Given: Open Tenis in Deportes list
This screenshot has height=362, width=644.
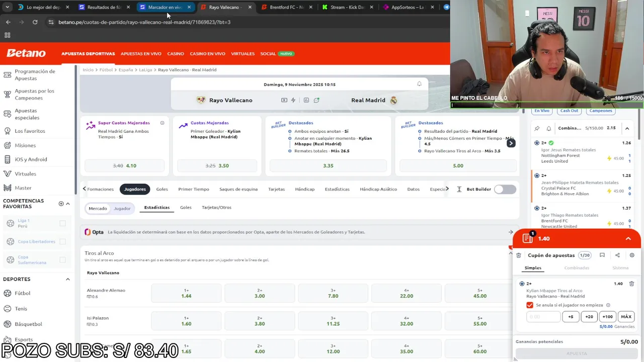Looking at the screenshot, I should (21, 309).
